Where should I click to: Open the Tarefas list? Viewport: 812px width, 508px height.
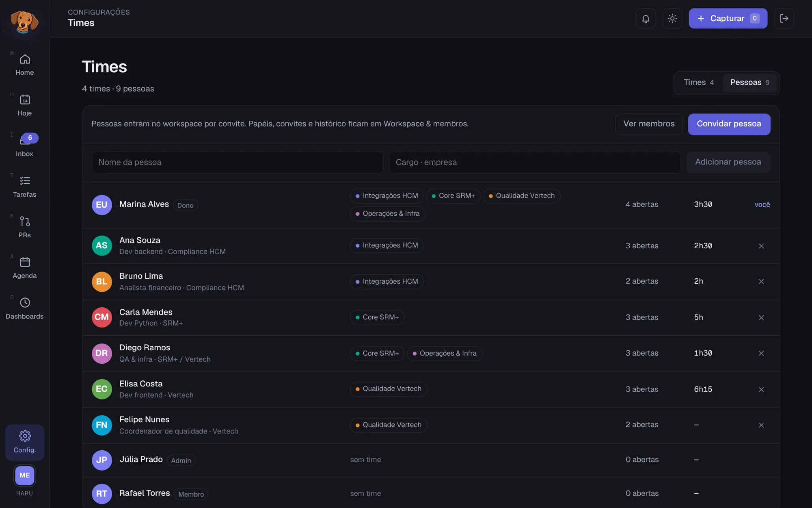pos(25,187)
